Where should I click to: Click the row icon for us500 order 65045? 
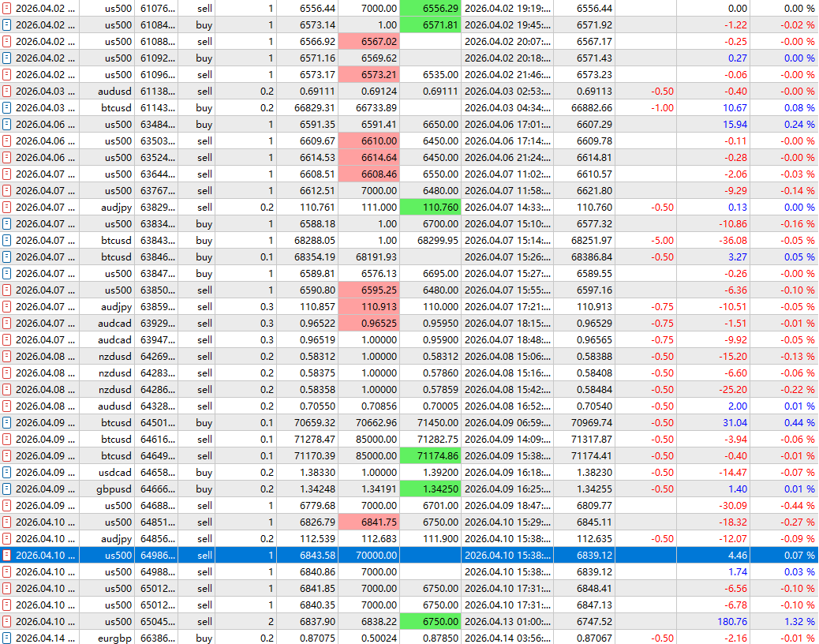click(x=7, y=621)
